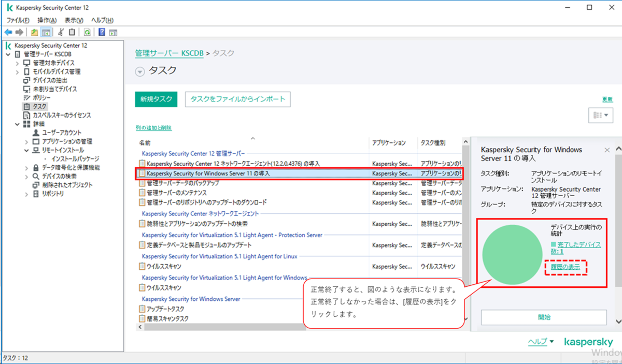Select カスペルスキーのライセンス in the tree
Viewport: 622px width, 364px height.
click(62, 115)
